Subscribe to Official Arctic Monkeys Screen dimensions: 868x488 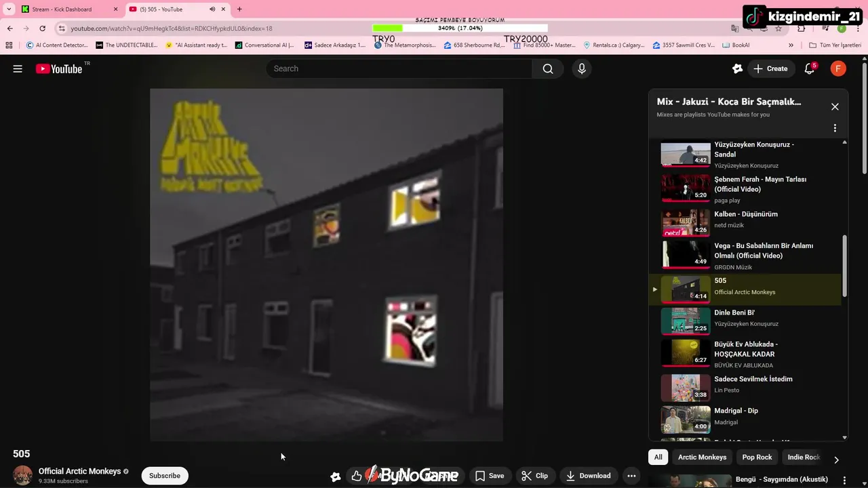165,476
